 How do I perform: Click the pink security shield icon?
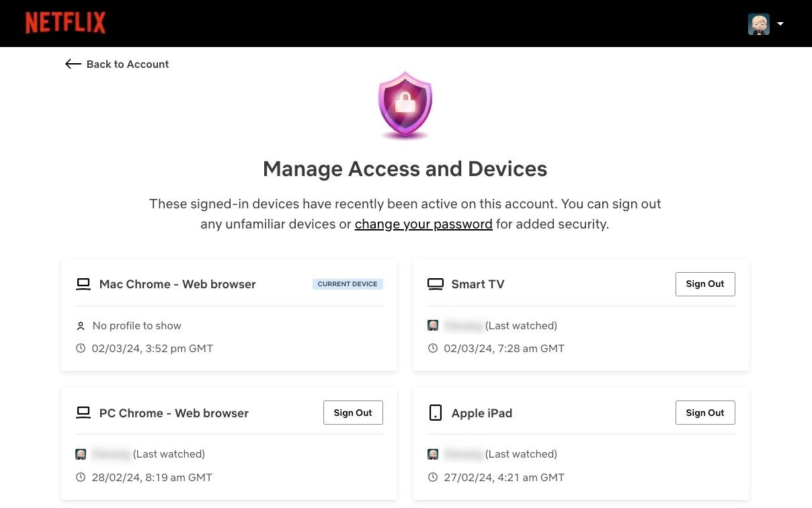tap(405, 105)
